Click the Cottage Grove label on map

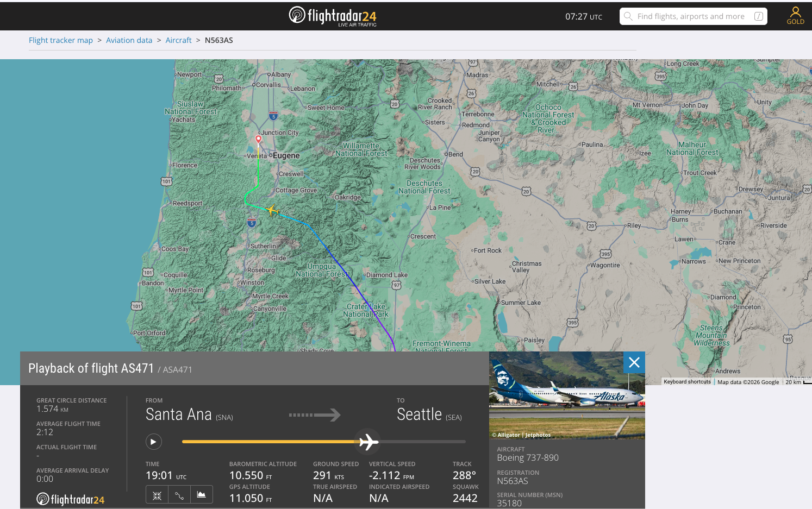click(296, 190)
